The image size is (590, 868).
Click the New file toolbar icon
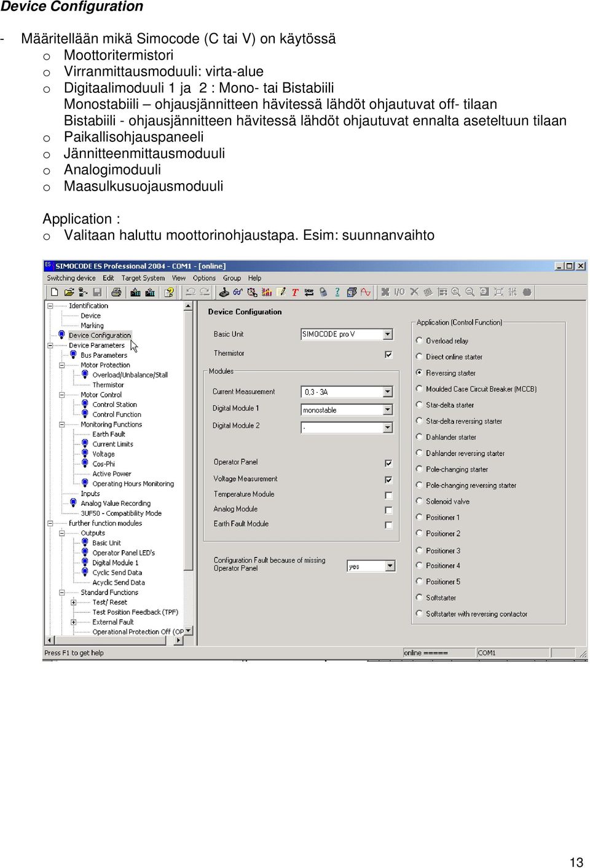[x=55, y=292]
